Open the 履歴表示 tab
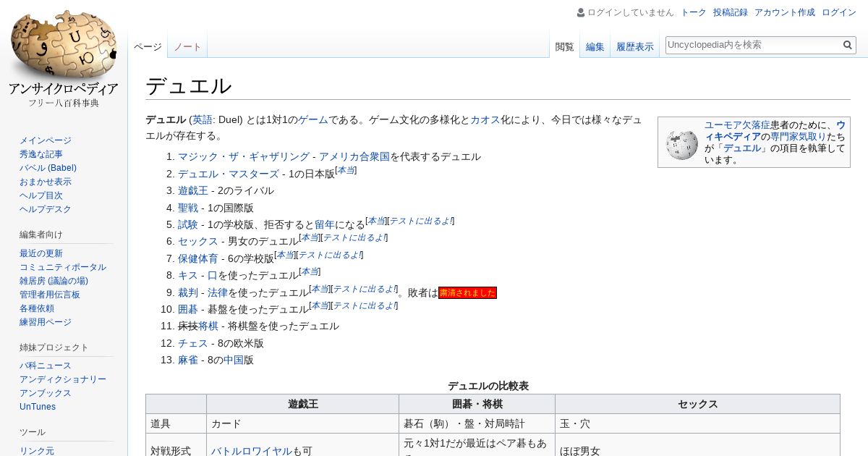The width and height of the screenshot is (868, 456). [x=635, y=46]
